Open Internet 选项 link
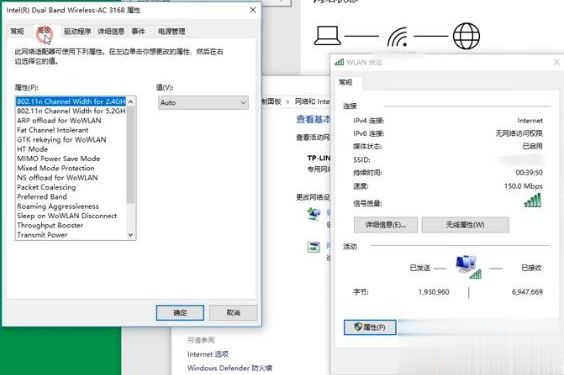 click(x=208, y=354)
